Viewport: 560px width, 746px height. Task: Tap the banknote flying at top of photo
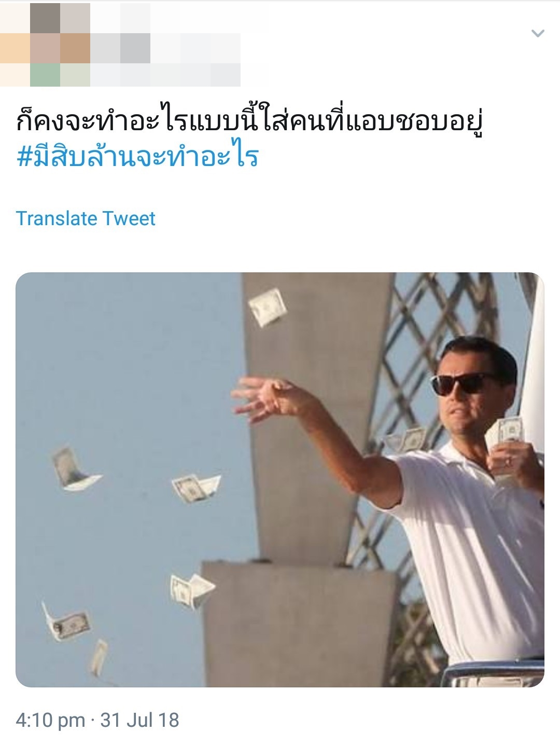pos(268,307)
